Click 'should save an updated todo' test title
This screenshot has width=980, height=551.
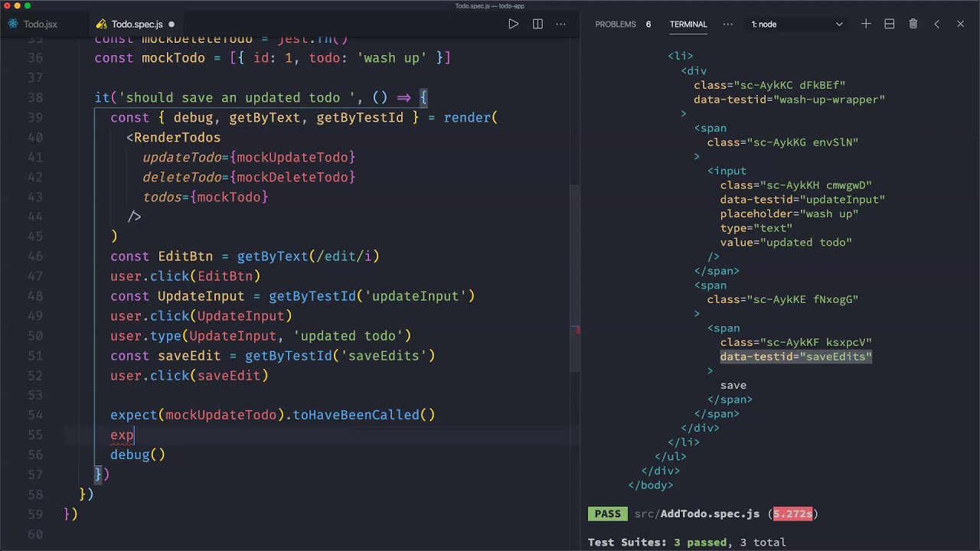click(x=237, y=98)
